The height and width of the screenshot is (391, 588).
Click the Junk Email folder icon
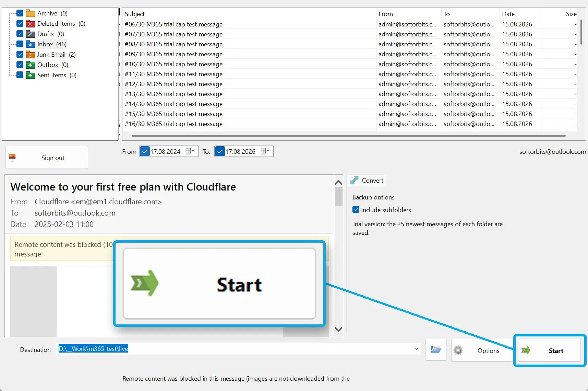(31, 55)
